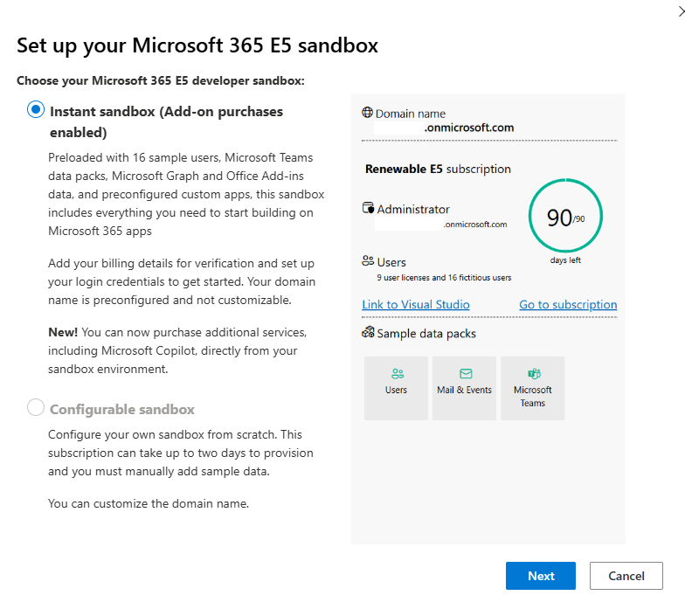
Task: Cancel the sandbox setup dialog
Action: tap(626, 576)
